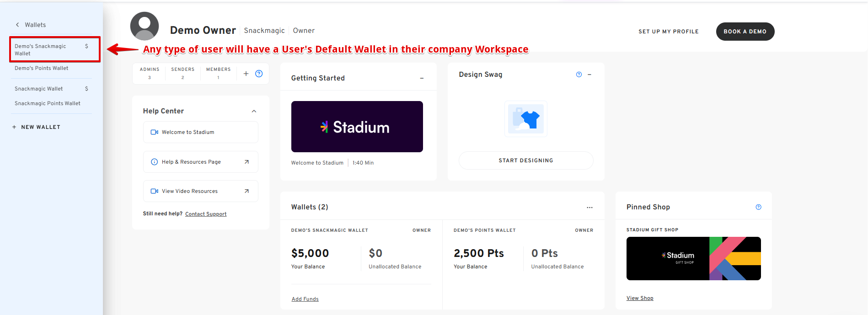Select the Senders tab
This screenshot has width=868, height=315.
(183, 73)
